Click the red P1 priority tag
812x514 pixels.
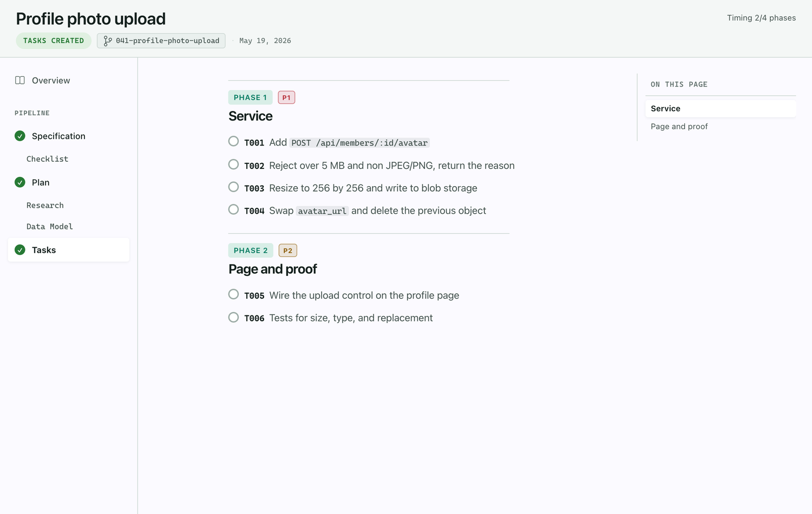[286, 97]
